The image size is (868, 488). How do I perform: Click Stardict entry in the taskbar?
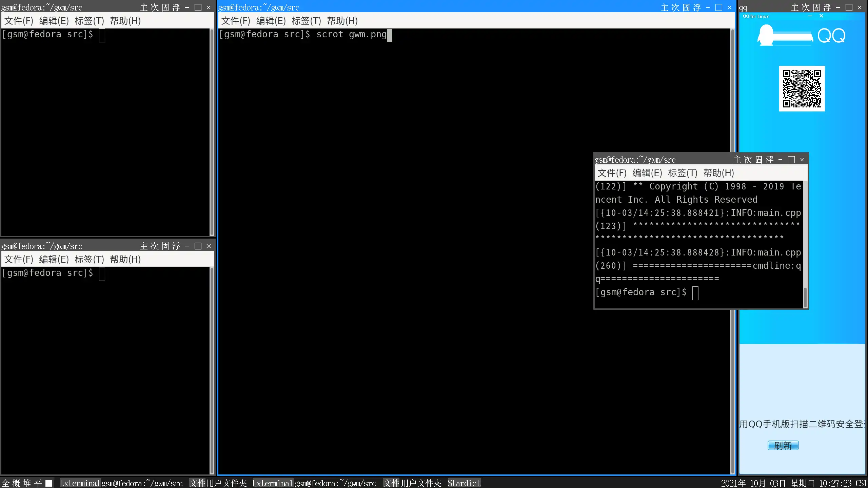click(x=464, y=483)
